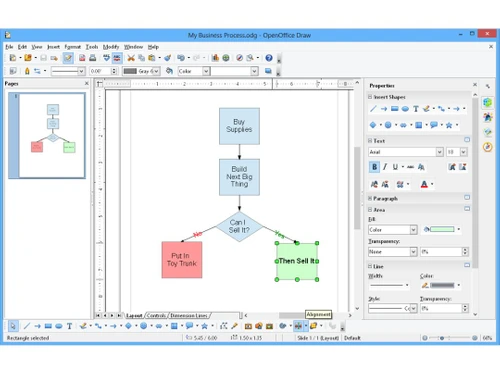Select the Rectangle tool in bottom toolbar

[x=48, y=326]
